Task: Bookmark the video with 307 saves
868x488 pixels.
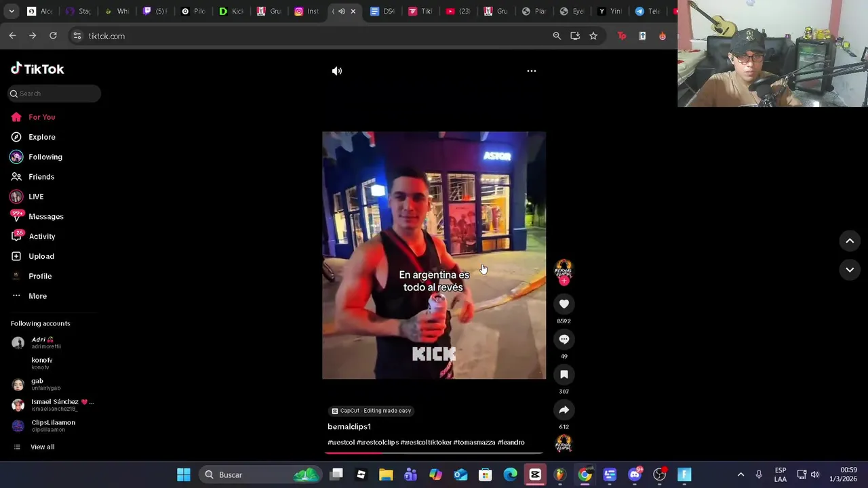Action: click(564, 375)
